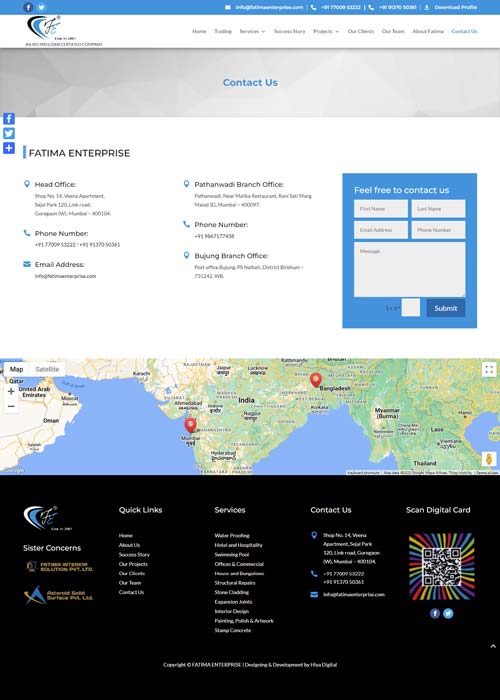Click the captcha answer box

[411, 308]
